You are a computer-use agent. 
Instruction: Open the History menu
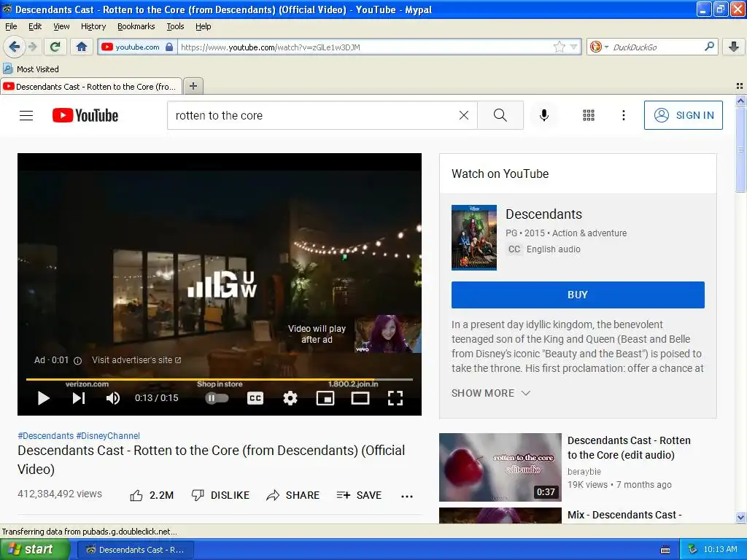pyautogui.click(x=93, y=26)
